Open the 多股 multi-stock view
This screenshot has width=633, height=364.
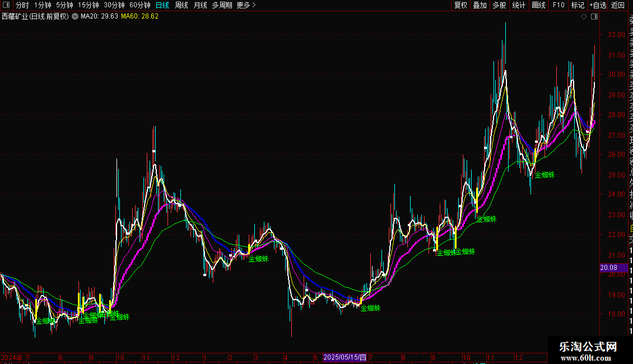pos(499,5)
